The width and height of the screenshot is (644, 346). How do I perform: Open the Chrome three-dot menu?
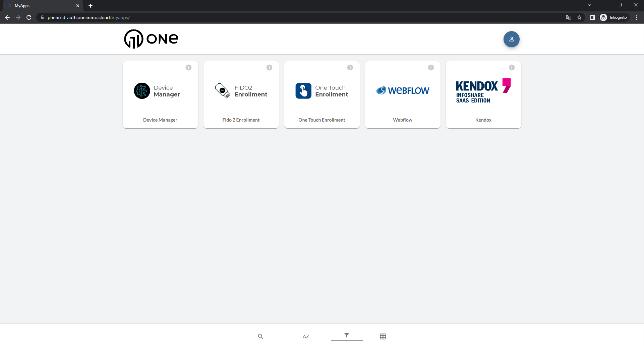coord(637,17)
